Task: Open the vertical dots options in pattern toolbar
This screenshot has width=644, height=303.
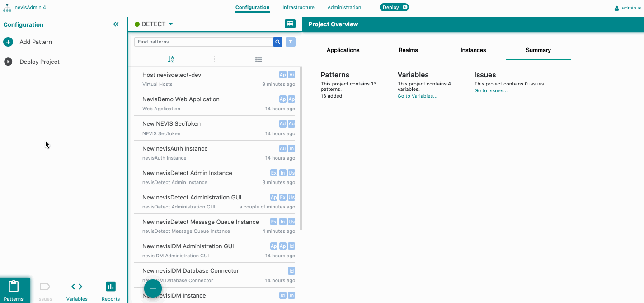Action: (x=214, y=59)
